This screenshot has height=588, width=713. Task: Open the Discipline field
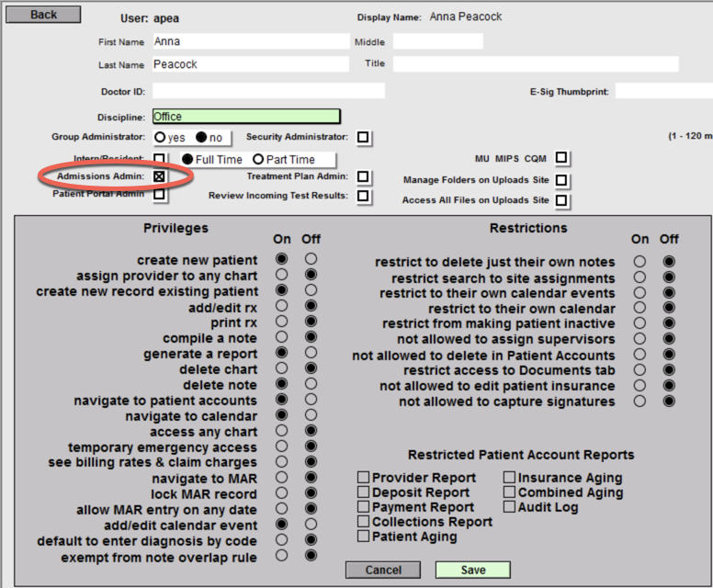(x=245, y=117)
